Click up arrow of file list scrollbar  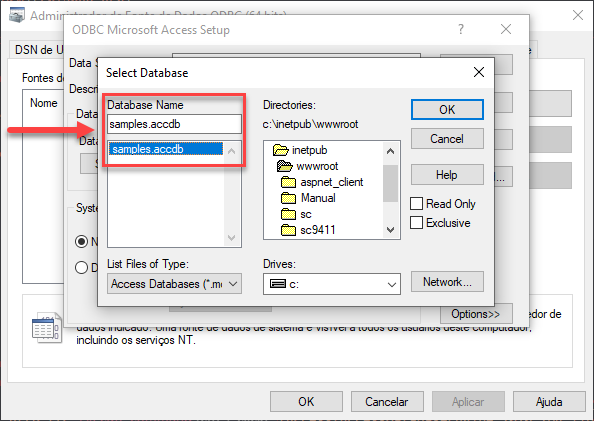(231, 151)
